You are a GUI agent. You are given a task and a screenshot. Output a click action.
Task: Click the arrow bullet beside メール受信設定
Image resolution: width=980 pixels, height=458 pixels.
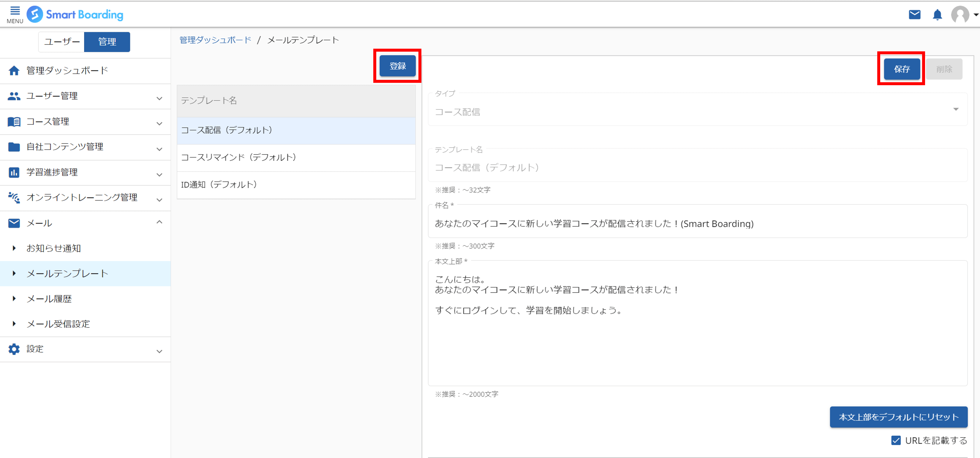click(14, 324)
